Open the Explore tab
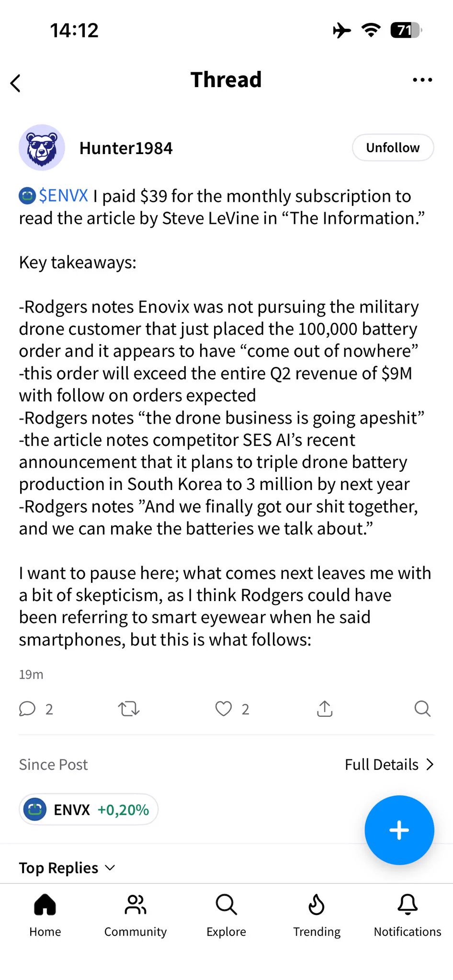 tap(226, 915)
